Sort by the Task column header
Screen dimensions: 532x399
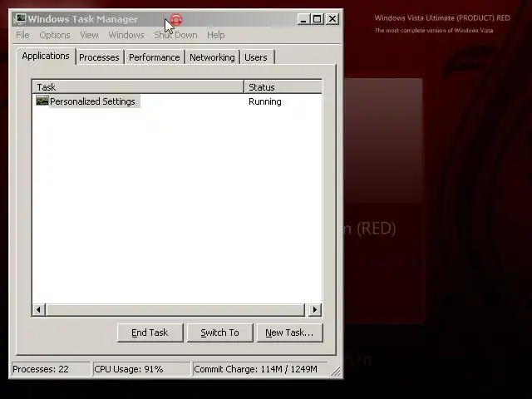[x=139, y=86]
